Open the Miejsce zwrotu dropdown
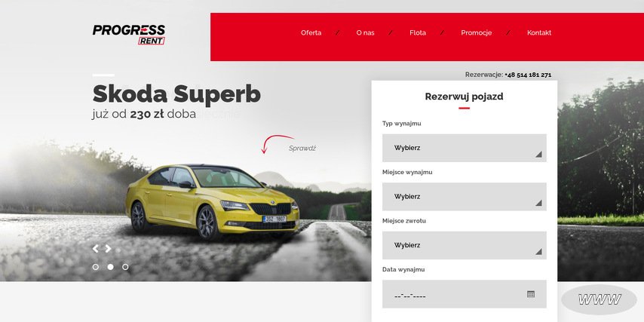Image resolution: width=644 pixels, height=322 pixels. (464, 245)
